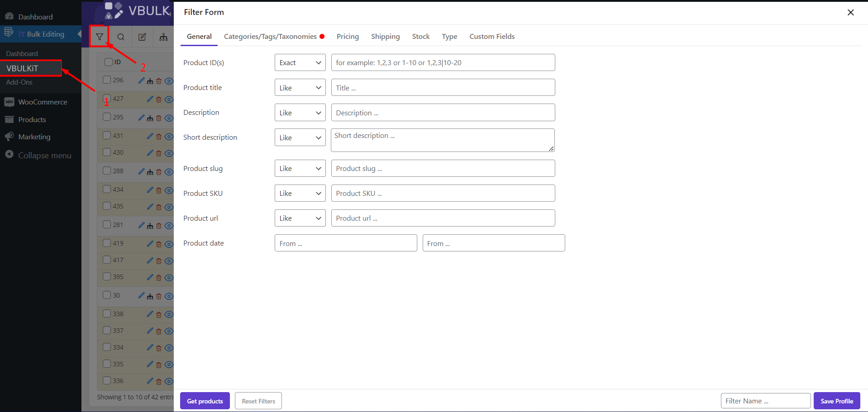Open the Product SKU match type dropdown

pos(300,193)
